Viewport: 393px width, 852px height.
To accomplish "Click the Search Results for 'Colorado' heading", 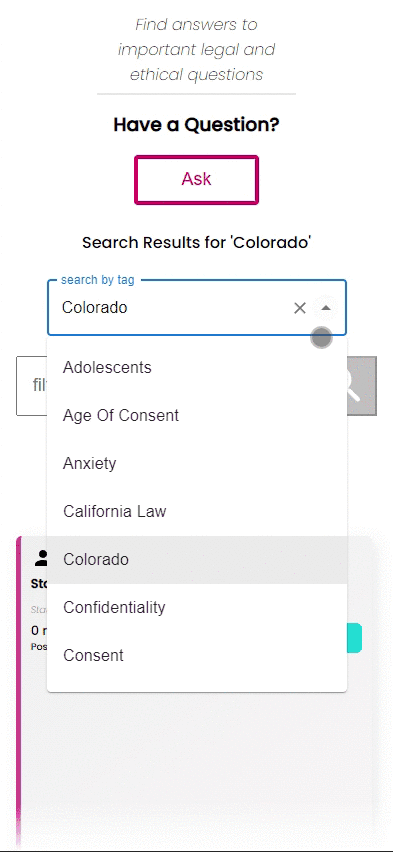I will (196, 242).
